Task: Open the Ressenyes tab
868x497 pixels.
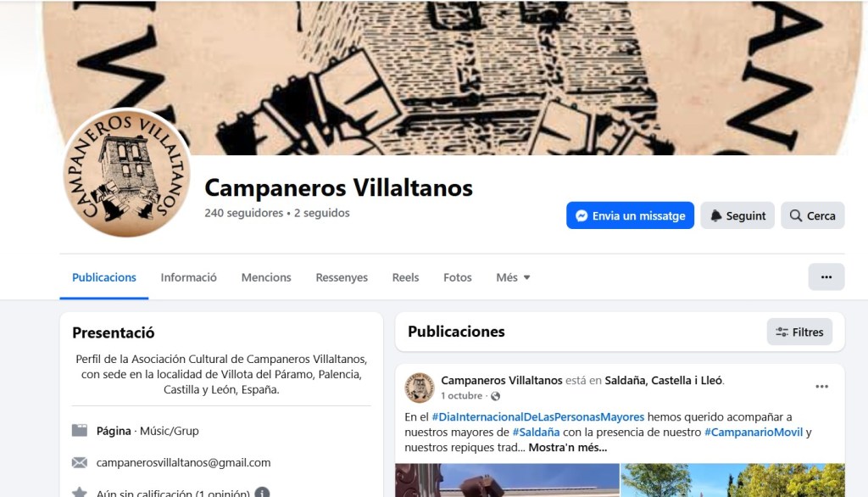Action: 342,277
